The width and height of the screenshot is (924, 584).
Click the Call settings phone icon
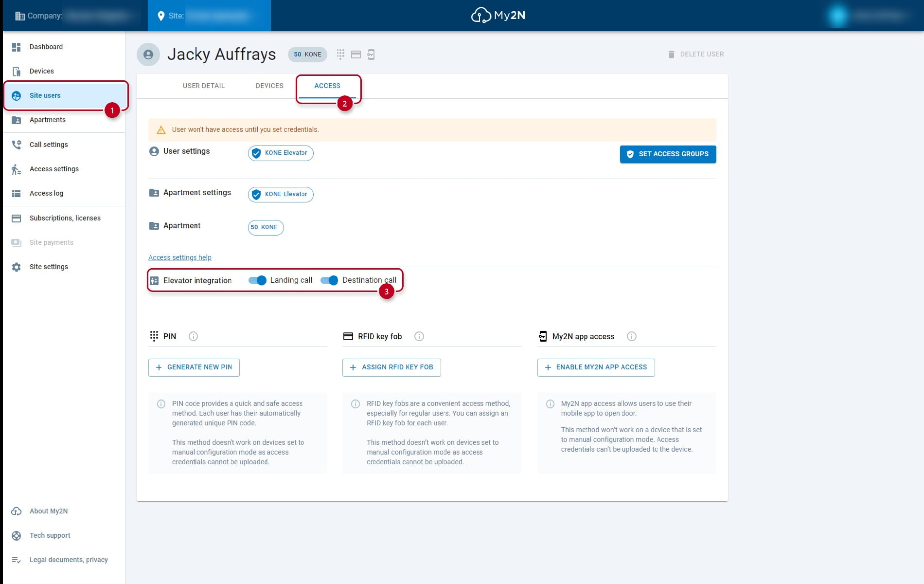(17, 145)
